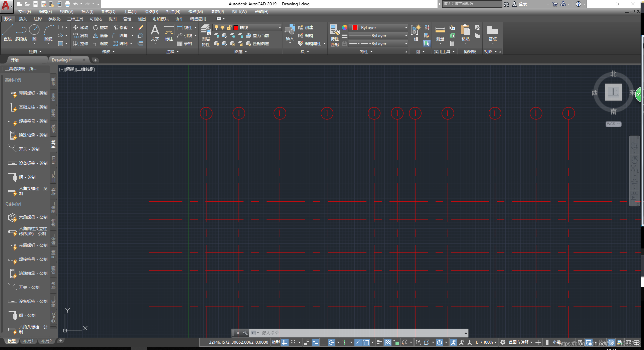This screenshot has height=350, width=644.
Task: Select the 直线 (Line) drawing tool
Action: pos(8,33)
